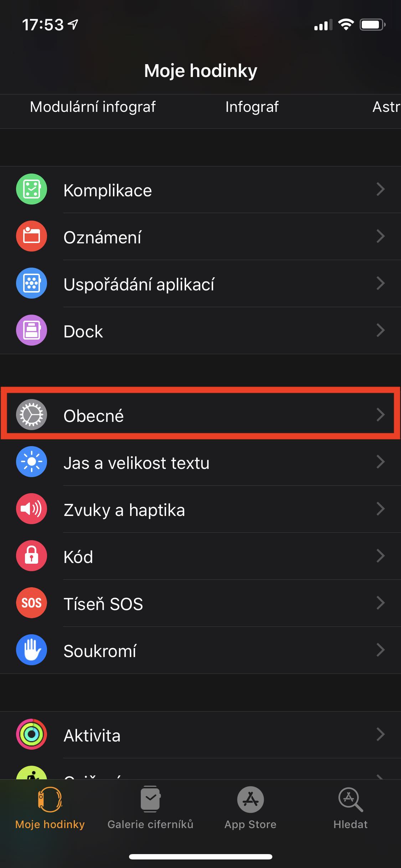Open the Aktivita settings row
The width and height of the screenshot is (401, 868).
click(200, 735)
